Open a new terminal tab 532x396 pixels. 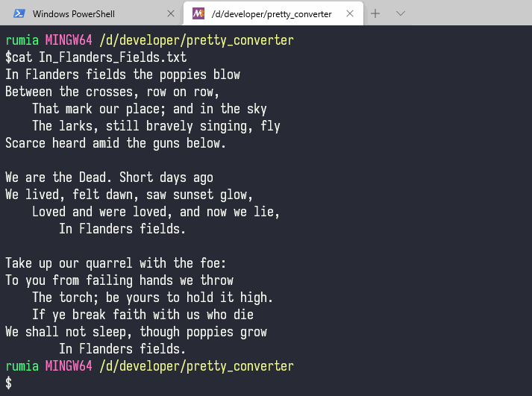pos(375,13)
